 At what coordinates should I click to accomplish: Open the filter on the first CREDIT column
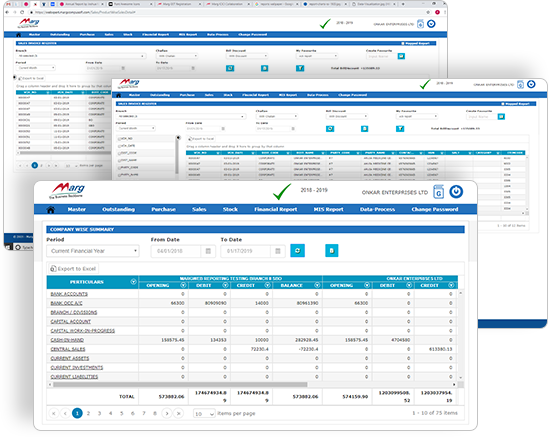267,285
